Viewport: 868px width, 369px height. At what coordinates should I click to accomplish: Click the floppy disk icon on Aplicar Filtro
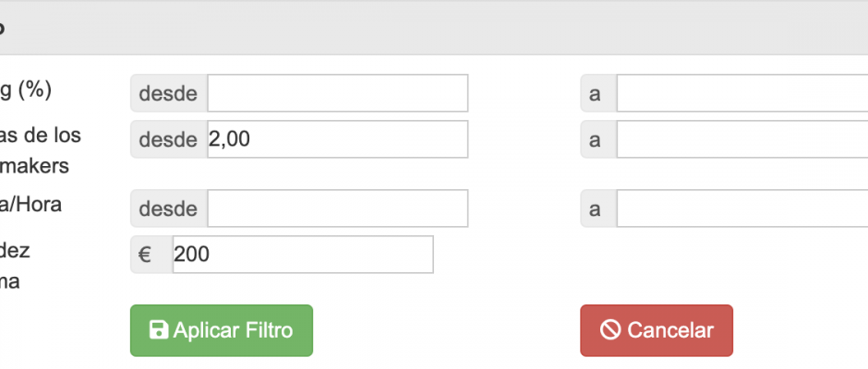[x=159, y=329]
